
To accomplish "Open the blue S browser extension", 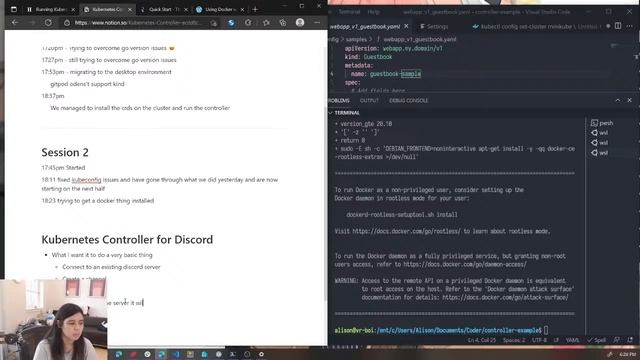I will point(231,23).
